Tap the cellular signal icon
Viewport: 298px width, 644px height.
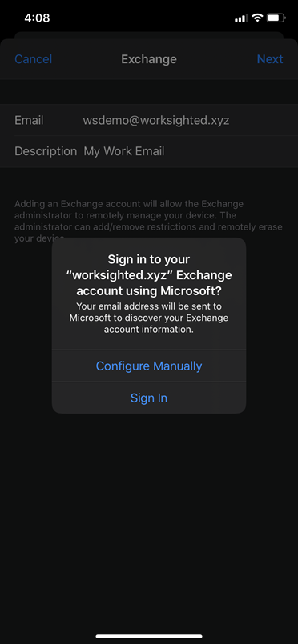tap(240, 18)
